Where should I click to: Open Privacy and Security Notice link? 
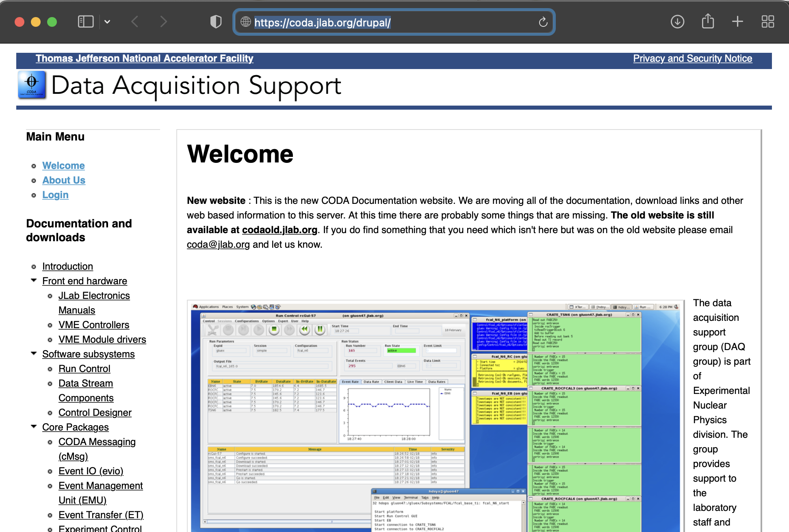tap(692, 58)
